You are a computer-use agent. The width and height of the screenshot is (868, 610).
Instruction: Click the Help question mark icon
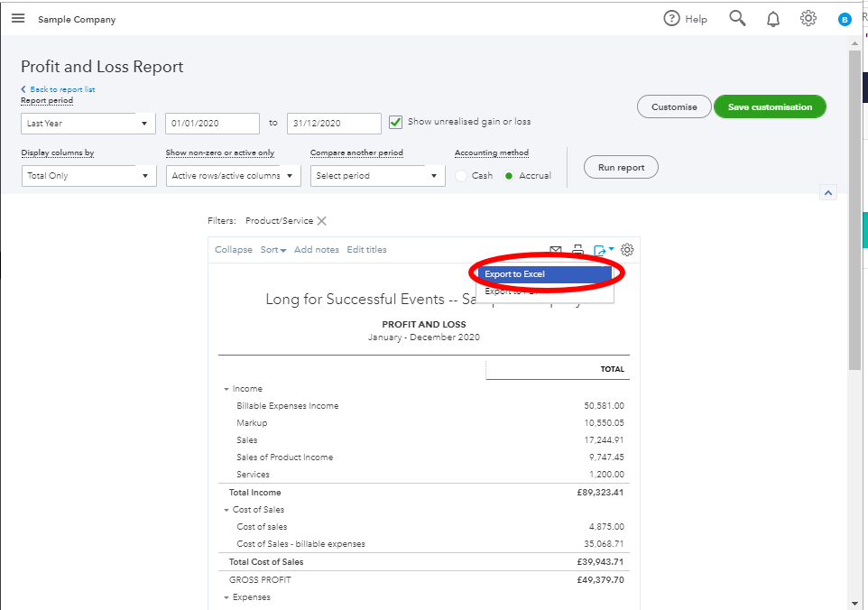[x=671, y=19]
